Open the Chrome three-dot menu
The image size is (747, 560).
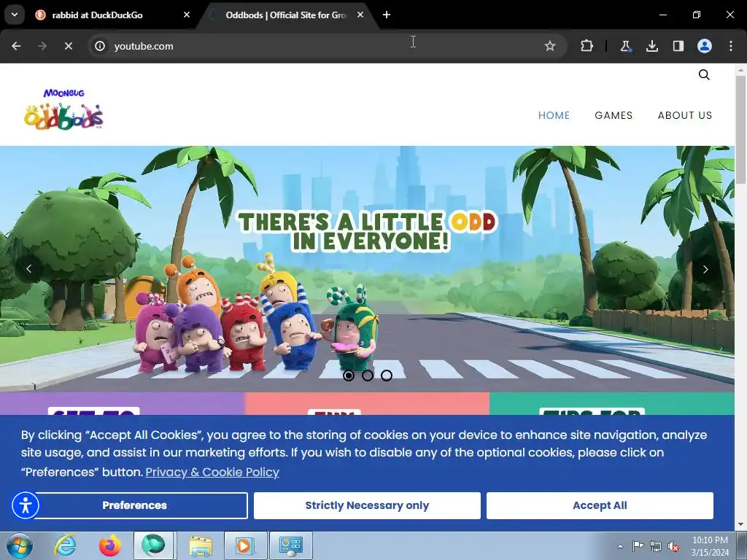point(731,46)
